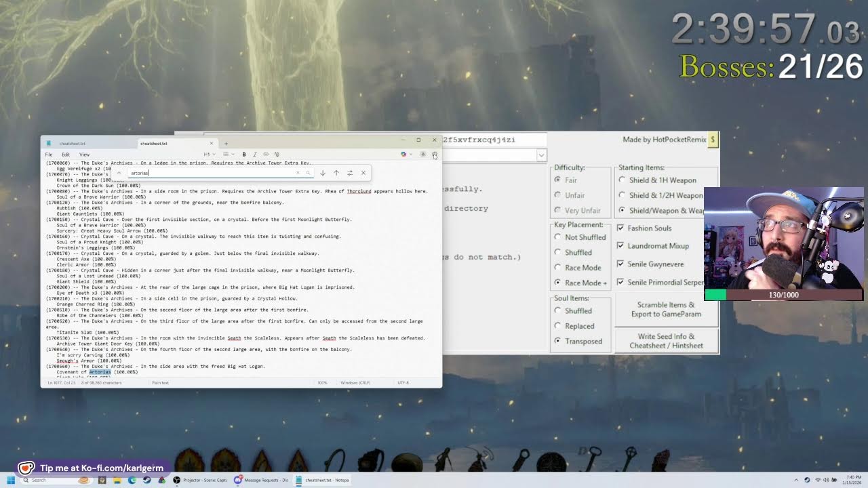This screenshot has width=868, height=488.
Task: Click Scramble Items & Export to GameParam
Action: click(x=666, y=309)
